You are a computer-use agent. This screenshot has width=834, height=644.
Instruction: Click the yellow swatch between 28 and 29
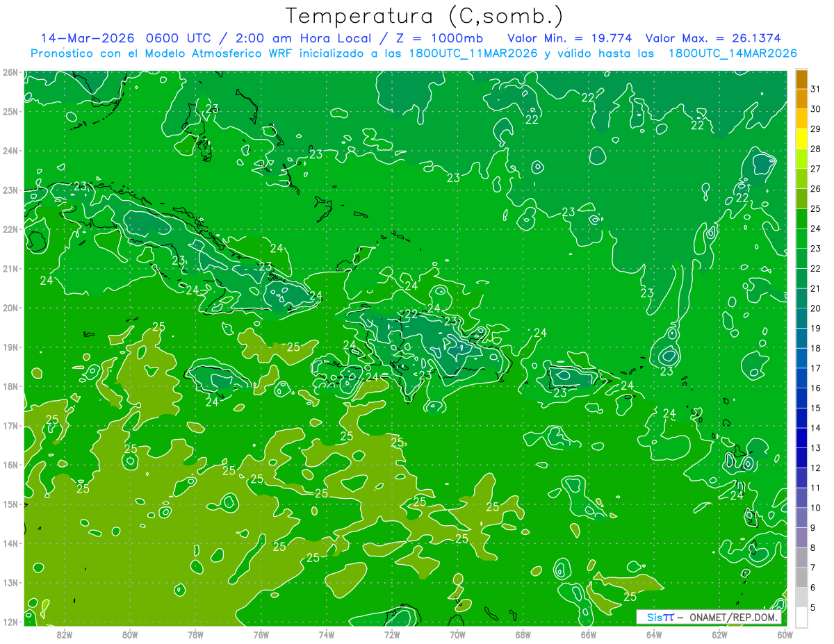[x=802, y=139]
